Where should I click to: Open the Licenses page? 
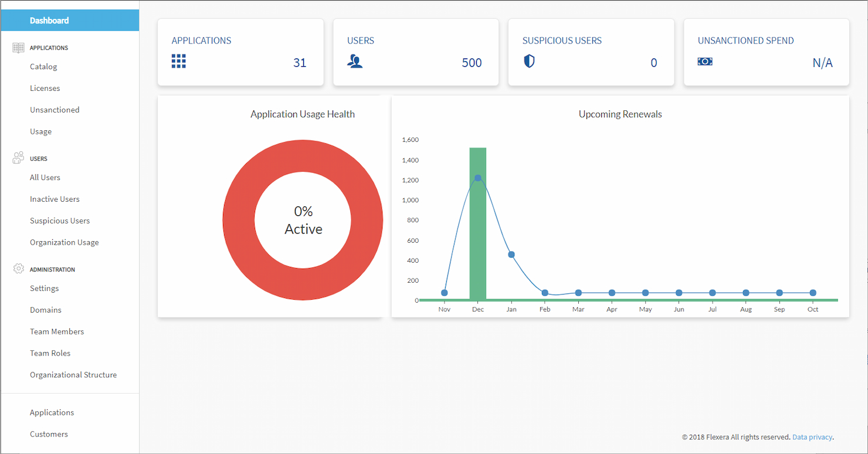45,88
